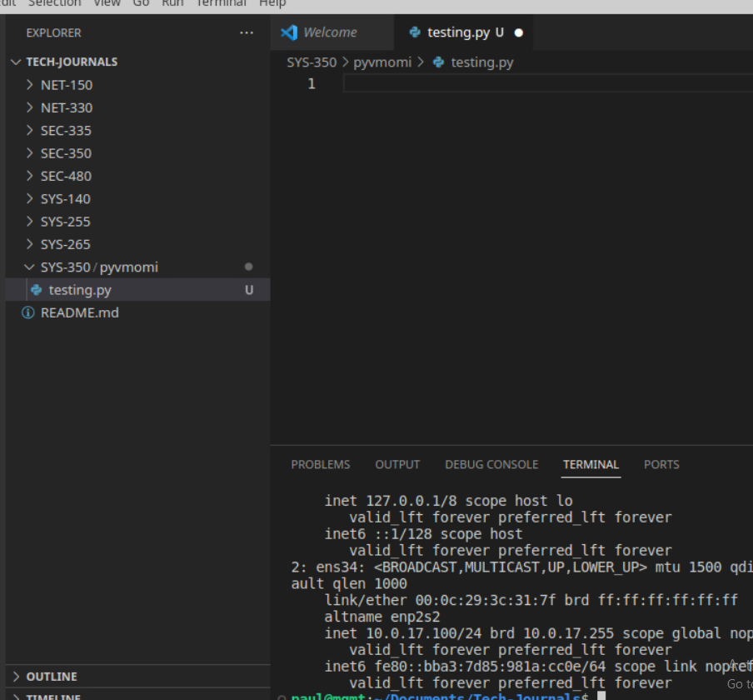Open the PORTS panel tab
This screenshot has width=753, height=700.
(x=661, y=465)
